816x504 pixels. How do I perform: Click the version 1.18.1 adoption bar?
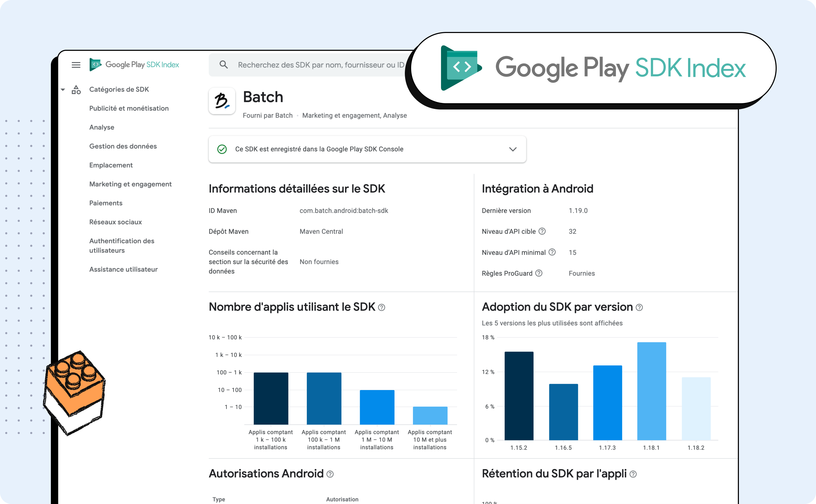pos(652,391)
